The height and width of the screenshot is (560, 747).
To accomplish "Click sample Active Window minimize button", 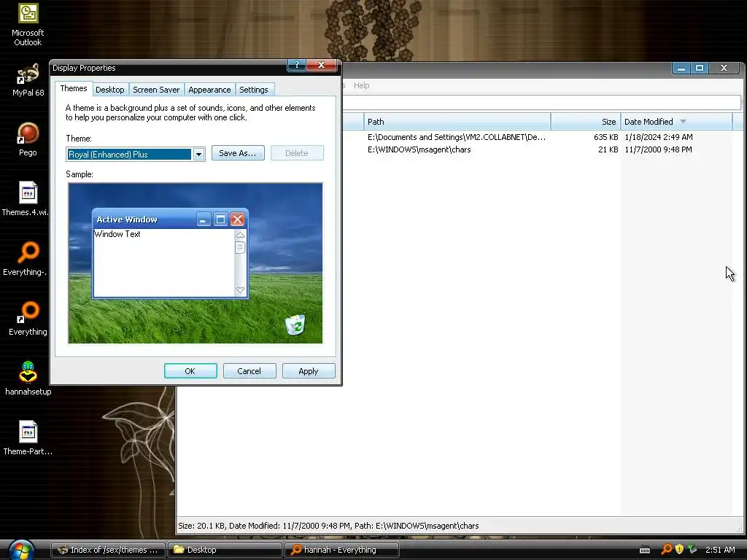I will (203, 219).
